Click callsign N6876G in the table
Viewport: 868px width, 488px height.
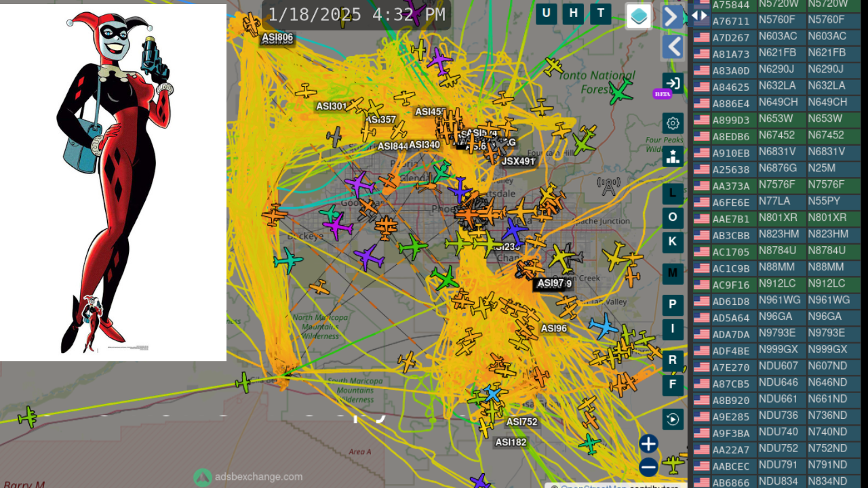pyautogui.click(x=777, y=168)
